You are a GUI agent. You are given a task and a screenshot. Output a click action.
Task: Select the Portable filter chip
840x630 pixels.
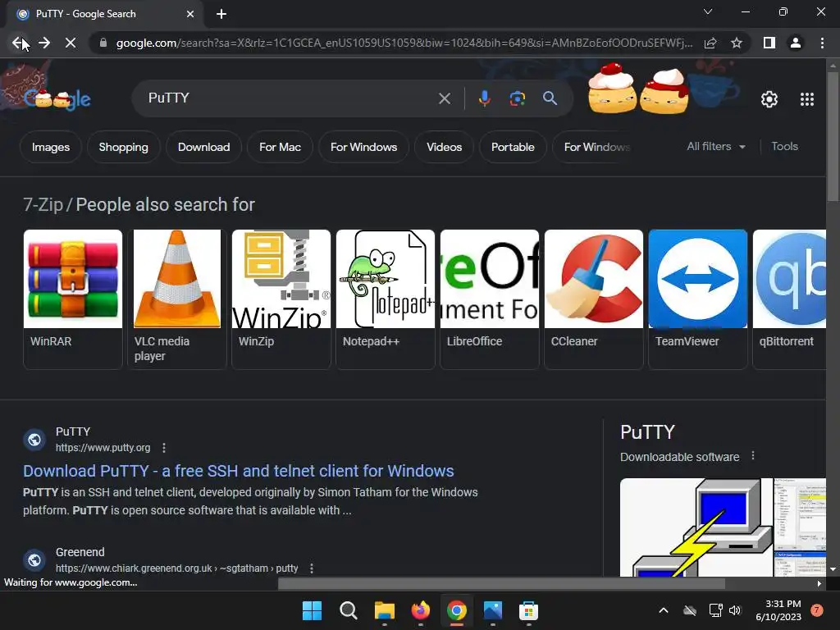513,147
